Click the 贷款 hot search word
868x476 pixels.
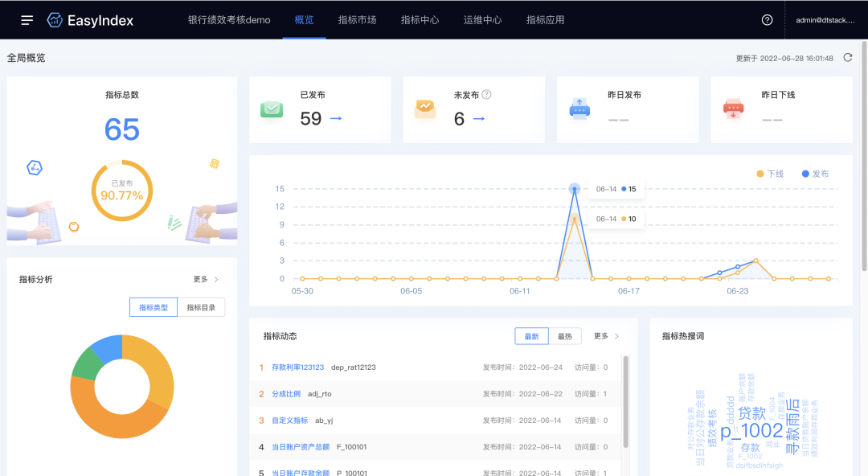[751, 412]
